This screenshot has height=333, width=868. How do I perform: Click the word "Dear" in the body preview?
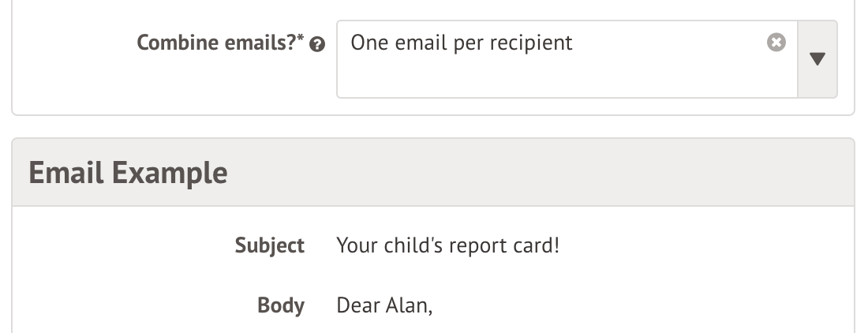357,305
